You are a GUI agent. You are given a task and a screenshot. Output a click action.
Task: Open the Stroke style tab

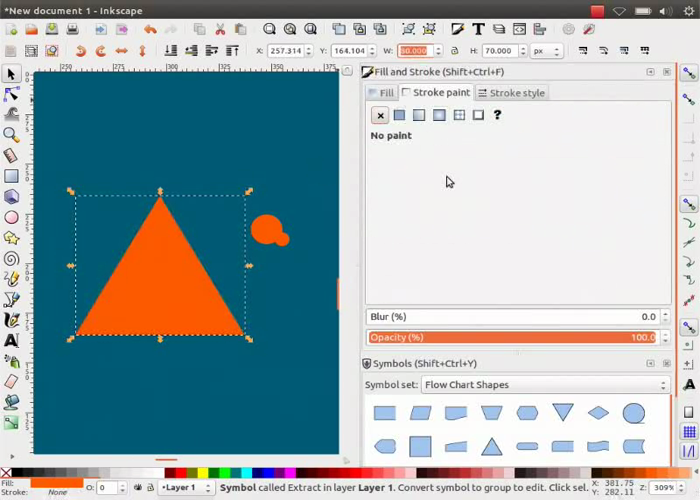click(511, 93)
